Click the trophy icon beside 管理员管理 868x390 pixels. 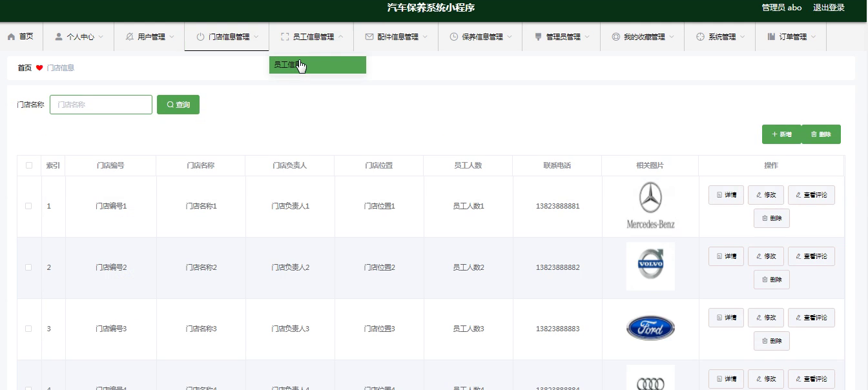[538, 37]
